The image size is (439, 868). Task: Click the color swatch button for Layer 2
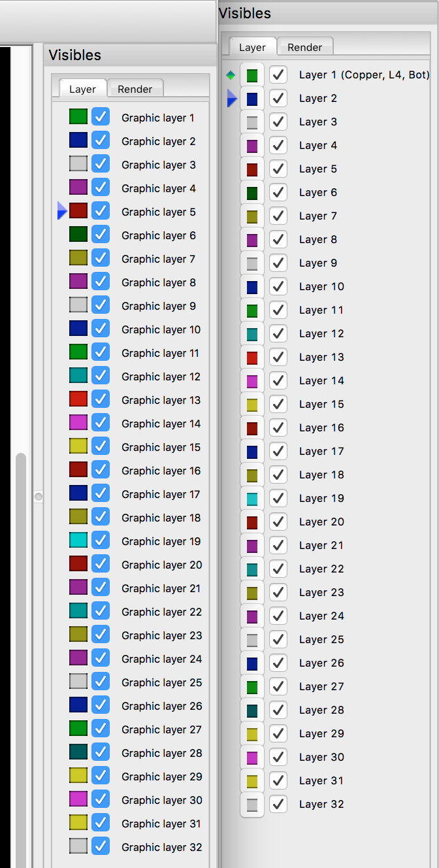[252, 99]
